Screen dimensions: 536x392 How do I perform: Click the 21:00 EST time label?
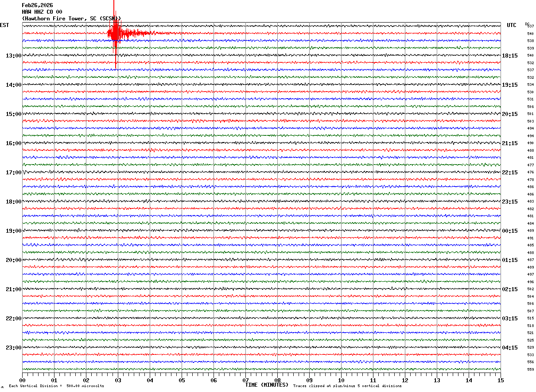[x=13, y=289]
